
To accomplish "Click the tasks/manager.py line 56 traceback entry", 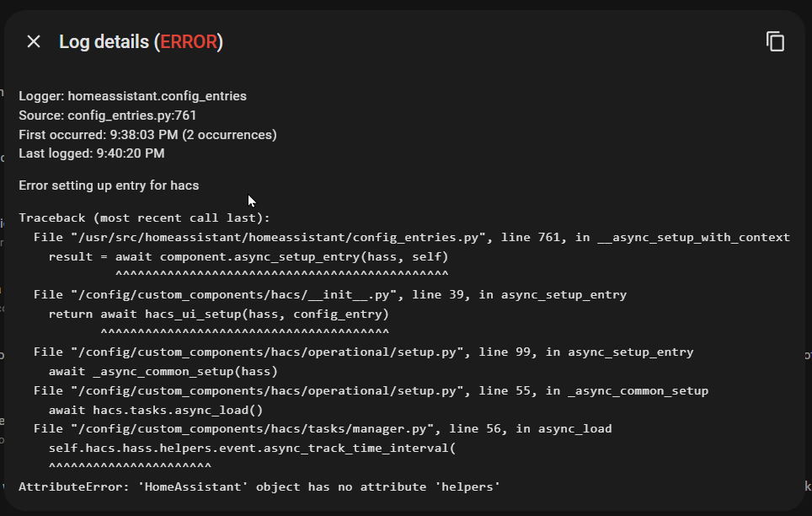I will [323, 429].
